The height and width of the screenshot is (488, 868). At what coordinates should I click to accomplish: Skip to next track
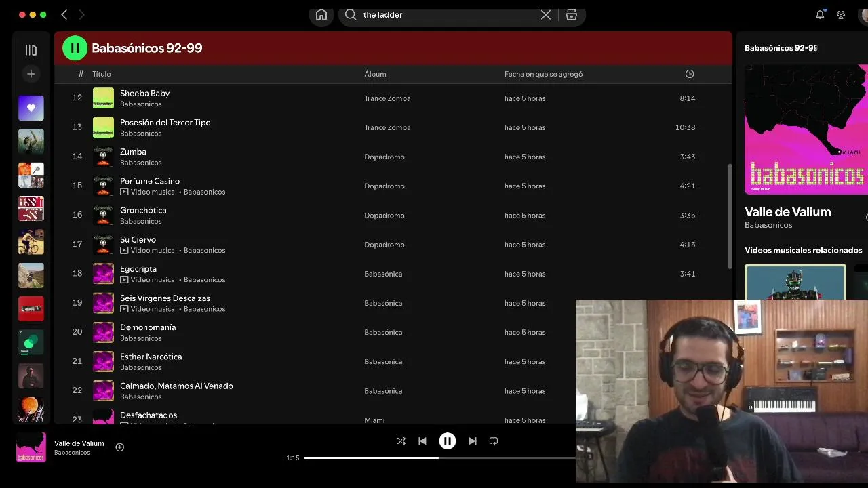click(473, 441)
